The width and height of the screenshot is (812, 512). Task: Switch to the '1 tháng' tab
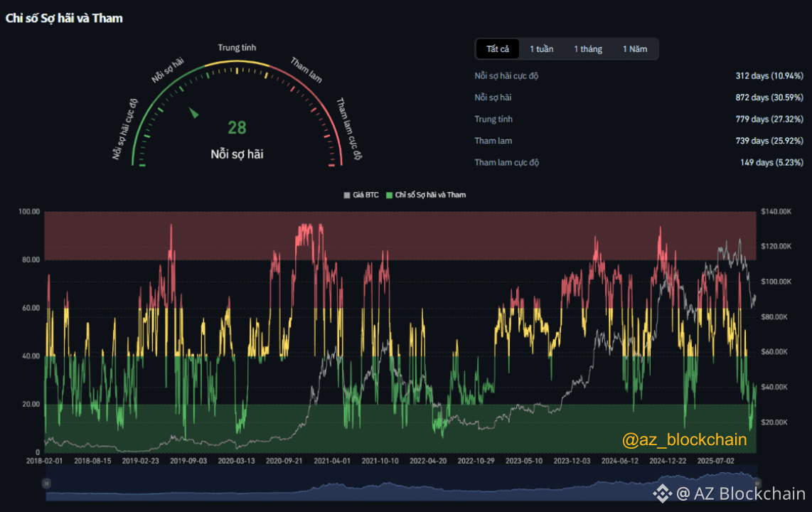(x=588, y=49)
